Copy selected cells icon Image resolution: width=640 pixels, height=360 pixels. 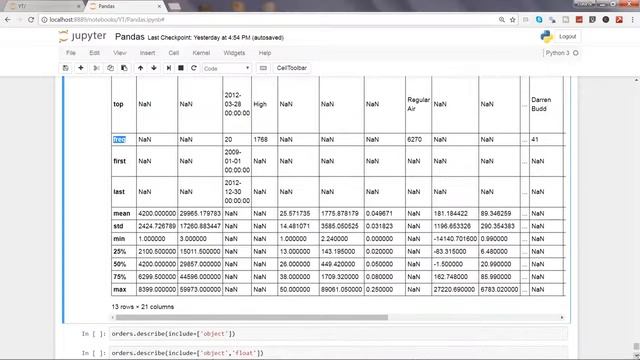[110, 68]
